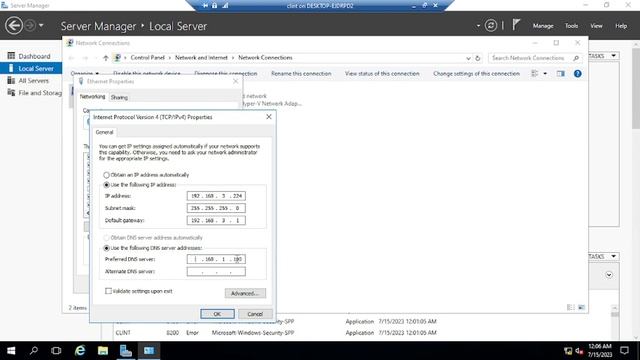The height and width of the screenshot is (360, 640).
Task: Launch Internet Explorer from the taskbar
Action: click(80, 351)
